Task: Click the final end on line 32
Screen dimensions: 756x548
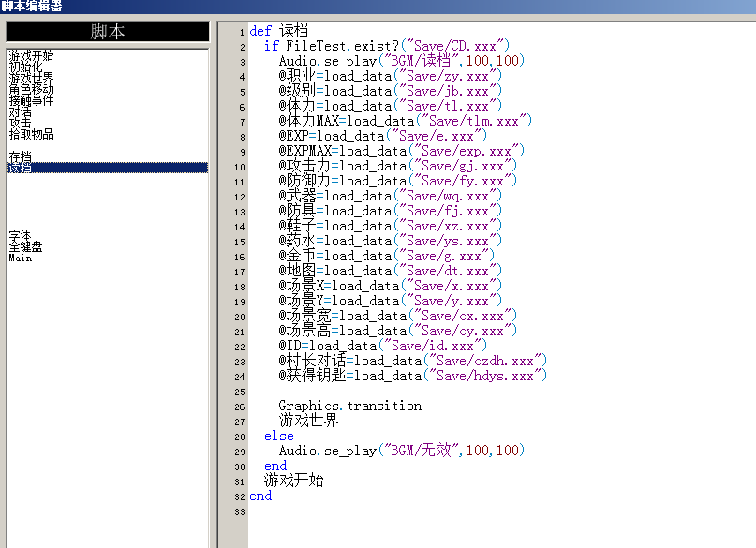Action: pos(260,496)
